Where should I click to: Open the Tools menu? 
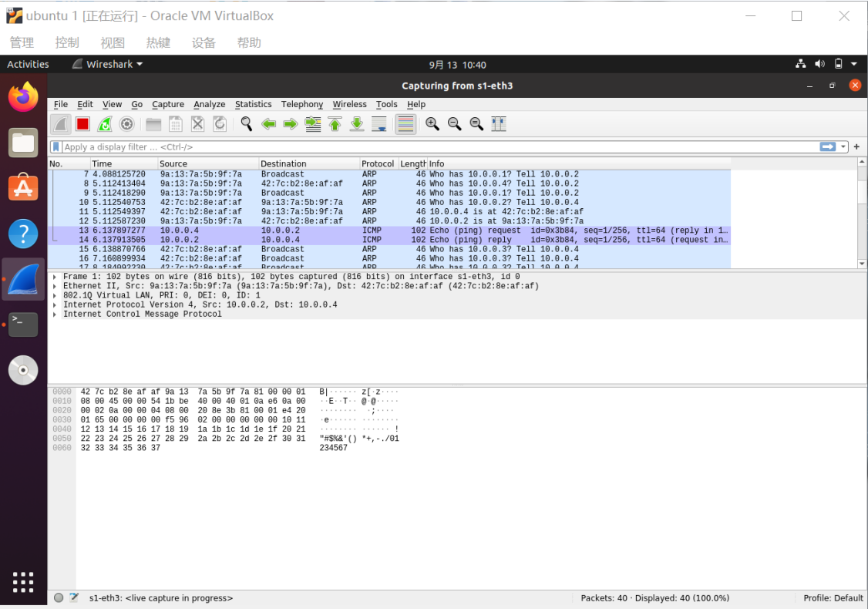[386, 104]
